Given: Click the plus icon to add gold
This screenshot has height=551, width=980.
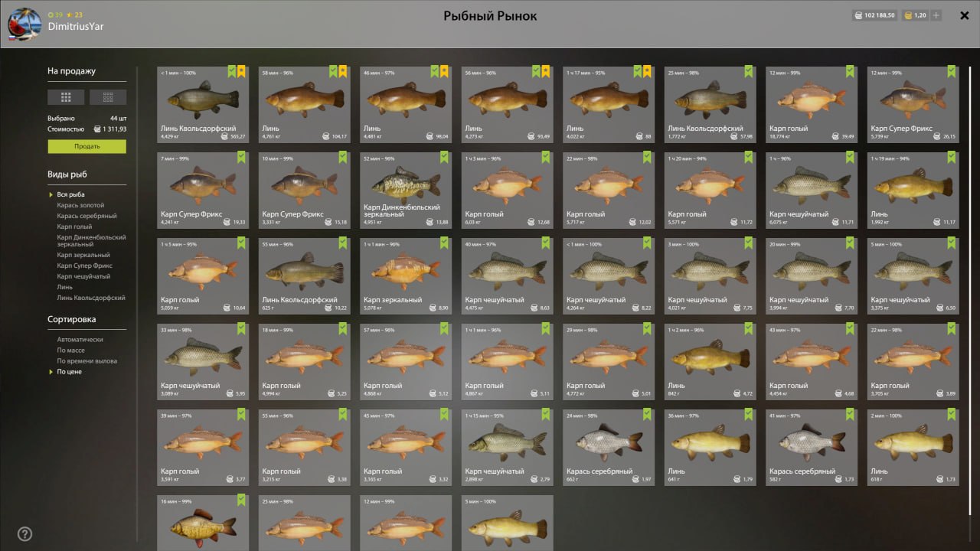Looking at the screenshot, I should 936,15.
